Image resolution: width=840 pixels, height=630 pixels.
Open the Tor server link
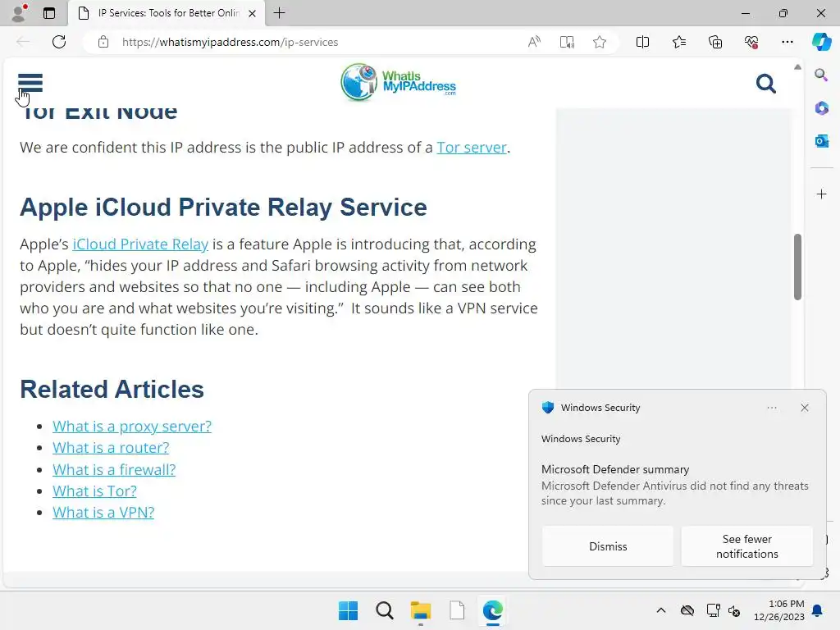[472, 148]
